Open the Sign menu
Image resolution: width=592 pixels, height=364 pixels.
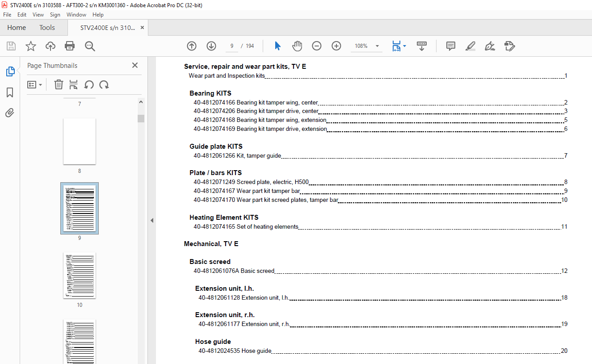[x=55, y=15]
